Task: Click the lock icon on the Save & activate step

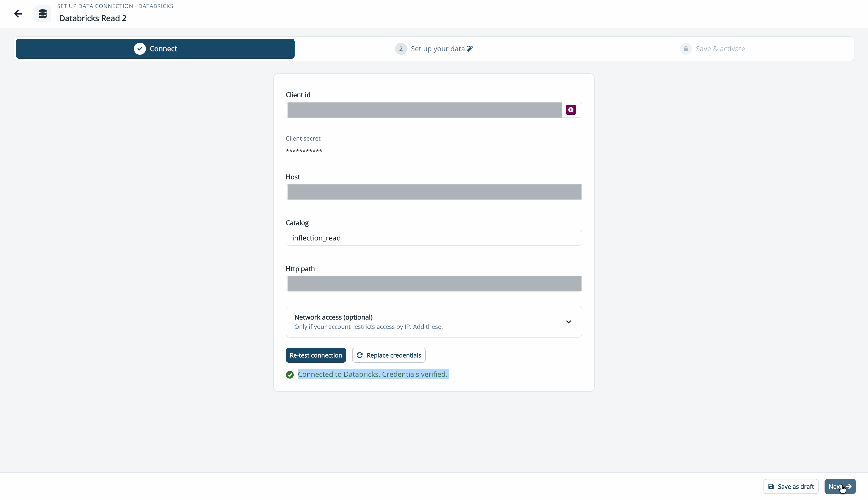Action: tap(686, 49)
